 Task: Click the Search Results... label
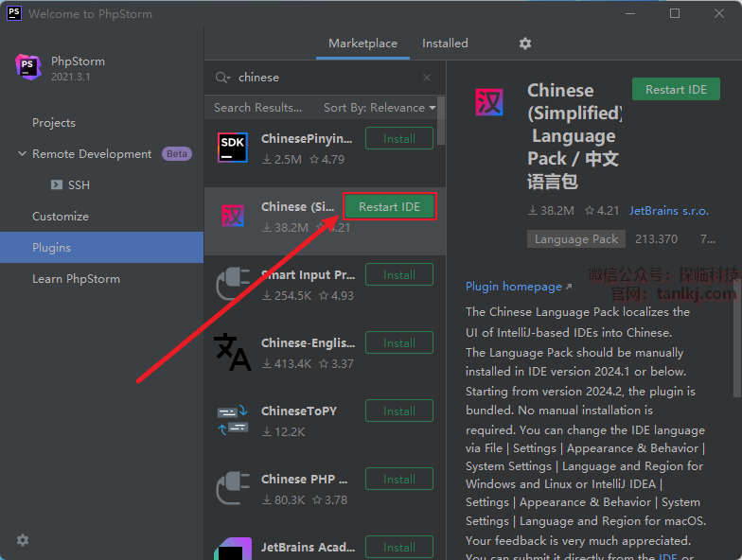tap(257, 108)
